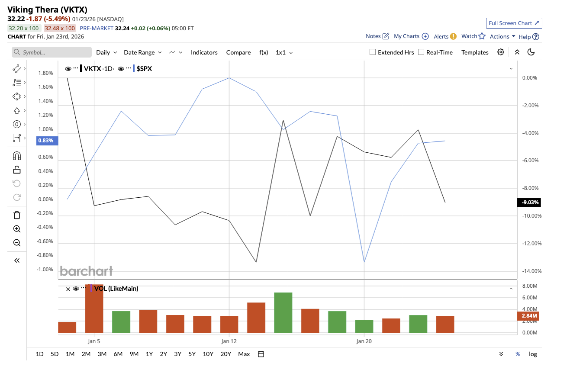Collapse the drawing tools sidebar

point(17,260)
